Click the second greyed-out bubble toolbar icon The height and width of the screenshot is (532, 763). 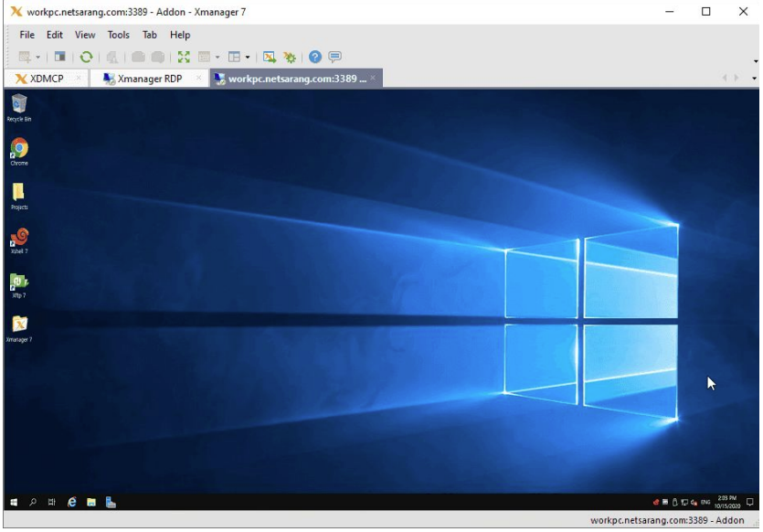(x=158, y=57)
